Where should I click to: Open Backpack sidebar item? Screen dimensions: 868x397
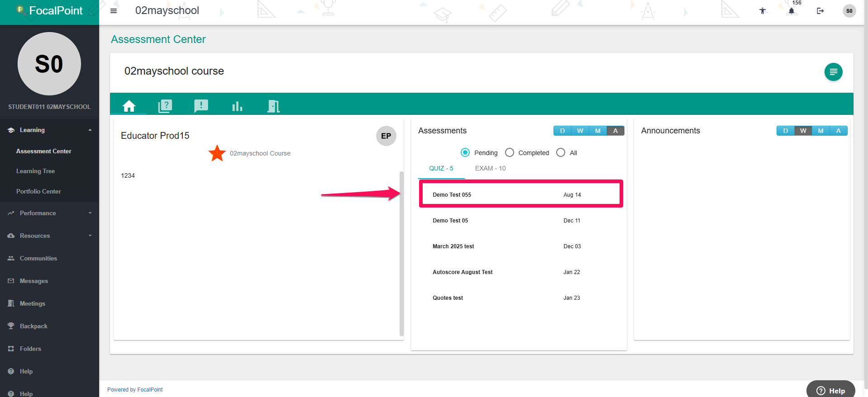coord(33,326)
